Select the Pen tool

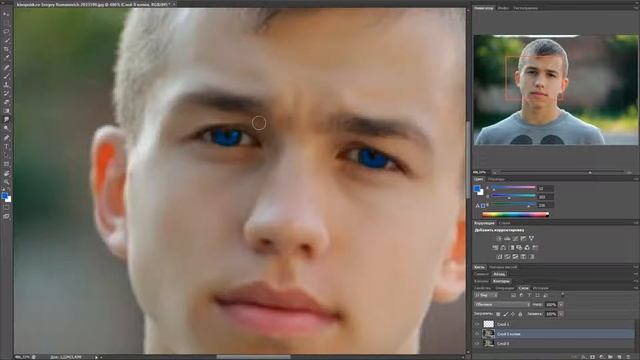pos(6,138)
